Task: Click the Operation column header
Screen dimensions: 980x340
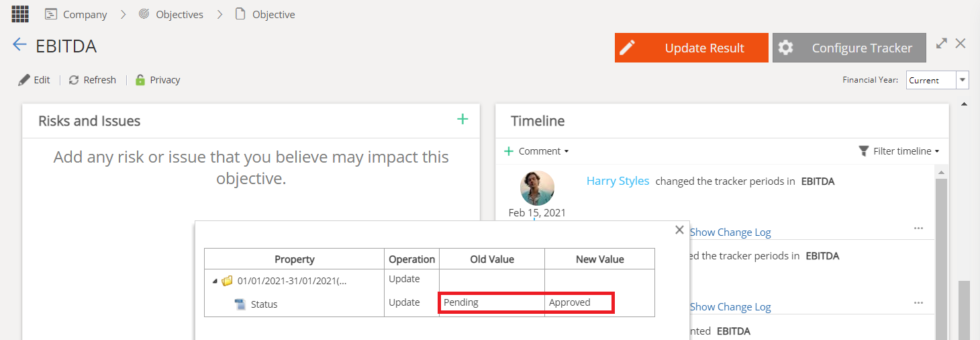Action: pyautogui.click(x=412, y=259)
